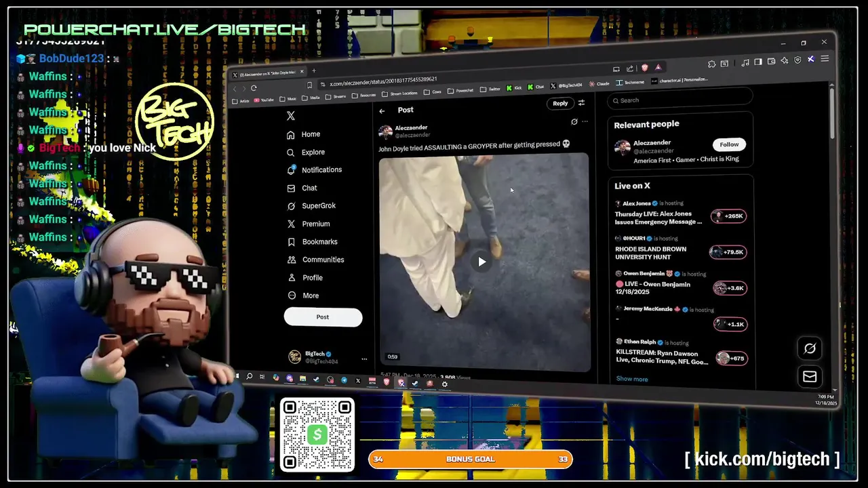Open Communities in the X sidebar
Viewport: 868px width, 488px height.
point(315,260)
